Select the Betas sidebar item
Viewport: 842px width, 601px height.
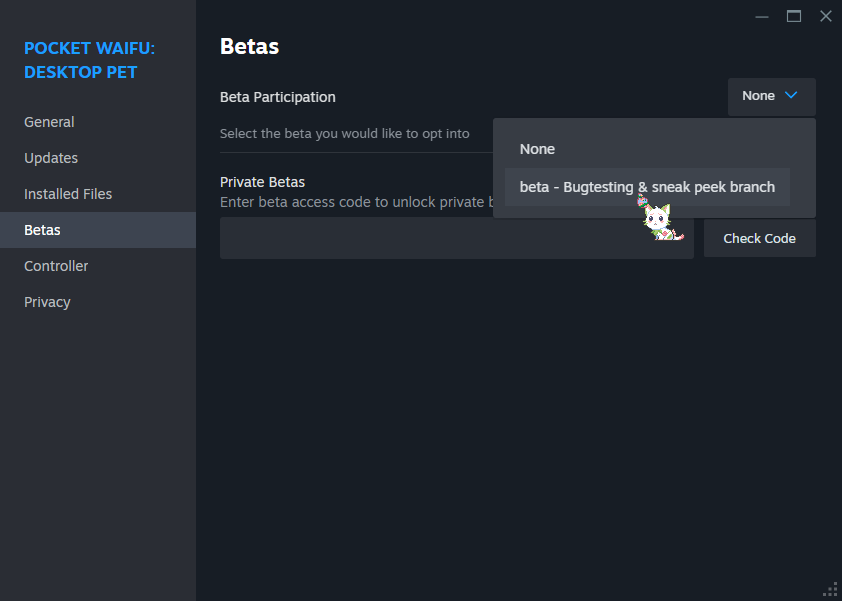[x=43, y=230]
